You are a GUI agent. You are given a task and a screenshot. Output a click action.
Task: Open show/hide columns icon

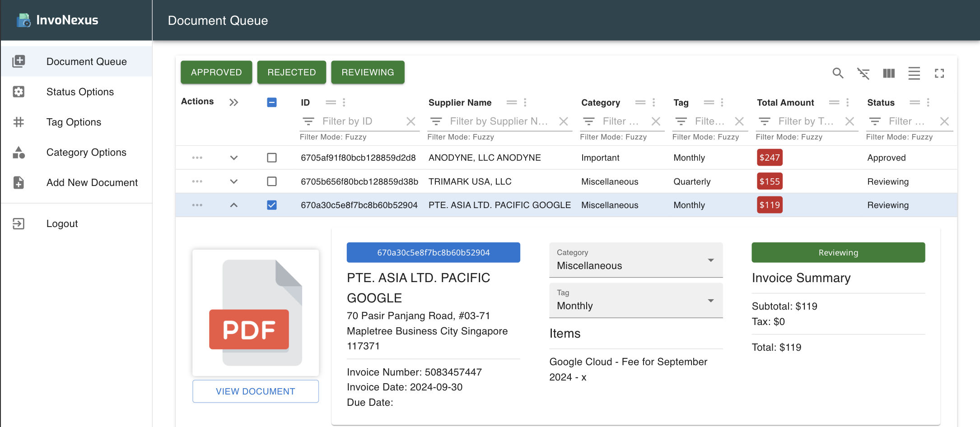click(x=889, y=73)
